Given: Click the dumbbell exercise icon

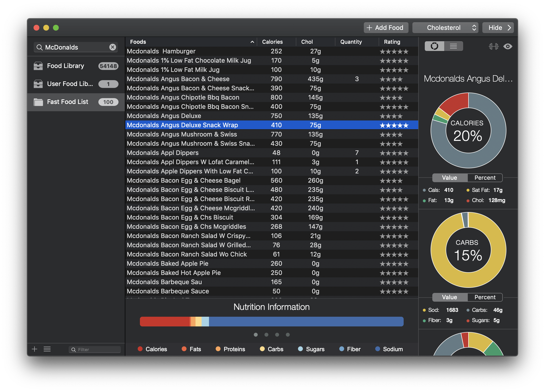Looking at the screenshot, I should coord(493,46).
